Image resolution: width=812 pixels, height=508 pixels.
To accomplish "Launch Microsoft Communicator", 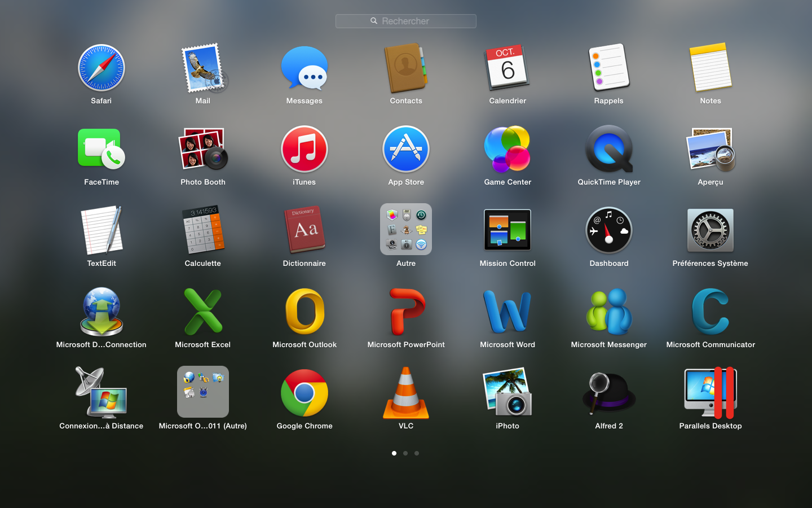I will 710,312.
